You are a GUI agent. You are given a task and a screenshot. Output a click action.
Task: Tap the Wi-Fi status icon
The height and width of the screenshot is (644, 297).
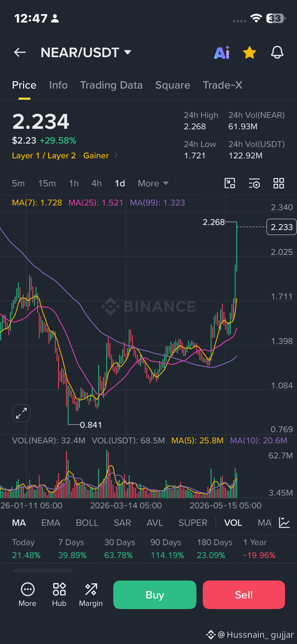click(256, 19)
